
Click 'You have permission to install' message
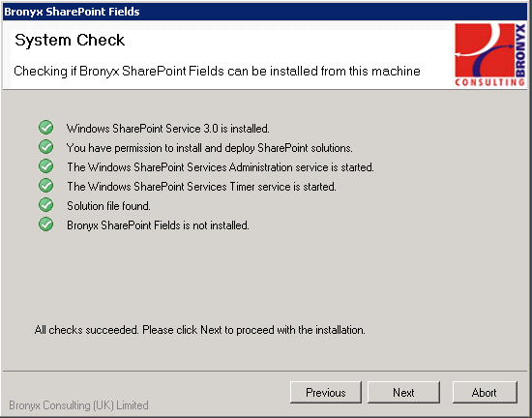pyautogui.click(x=210, y=148)
